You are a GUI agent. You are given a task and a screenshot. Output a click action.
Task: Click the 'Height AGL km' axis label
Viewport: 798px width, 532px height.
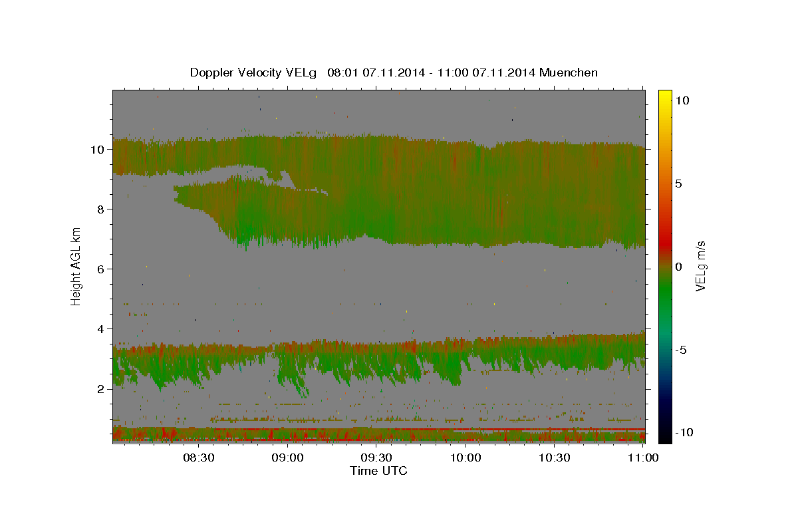coord(76,267)
